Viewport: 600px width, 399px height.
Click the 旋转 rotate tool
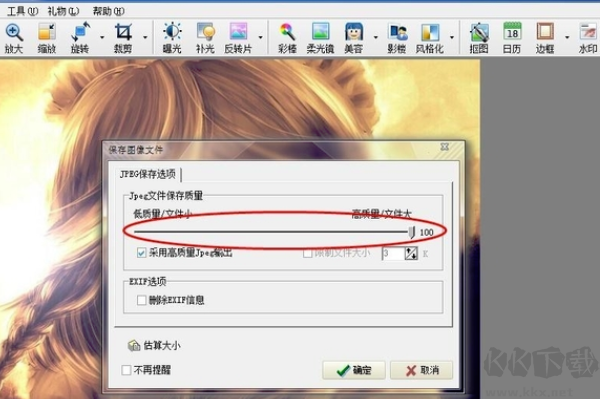(80, 37)
